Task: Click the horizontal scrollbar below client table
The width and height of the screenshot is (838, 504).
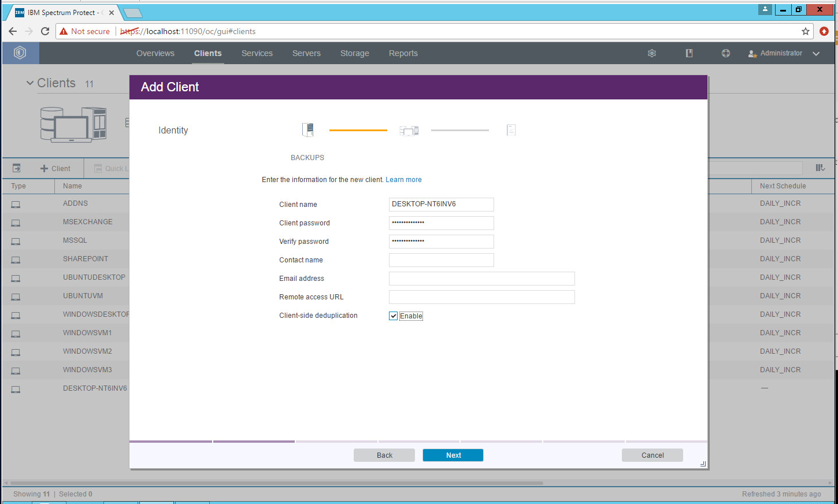Action: click(276, 483)
